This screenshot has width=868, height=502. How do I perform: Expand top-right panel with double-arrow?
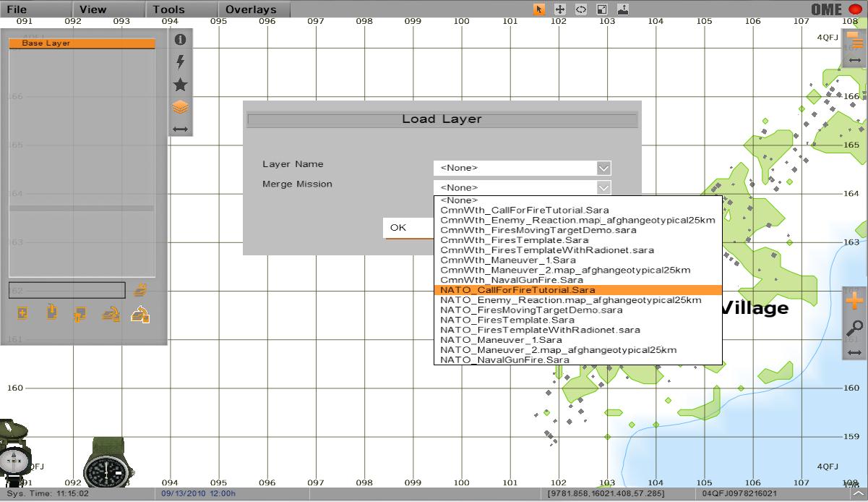855,61
